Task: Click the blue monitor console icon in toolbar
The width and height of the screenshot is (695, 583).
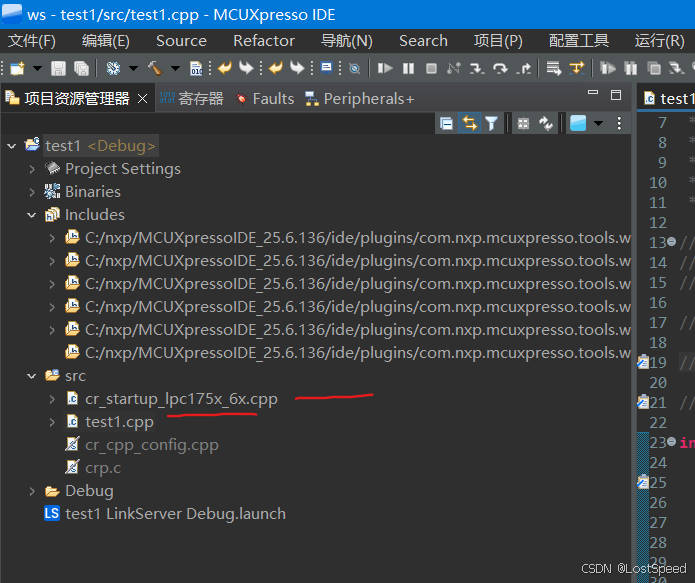Action: click(327, 68)
